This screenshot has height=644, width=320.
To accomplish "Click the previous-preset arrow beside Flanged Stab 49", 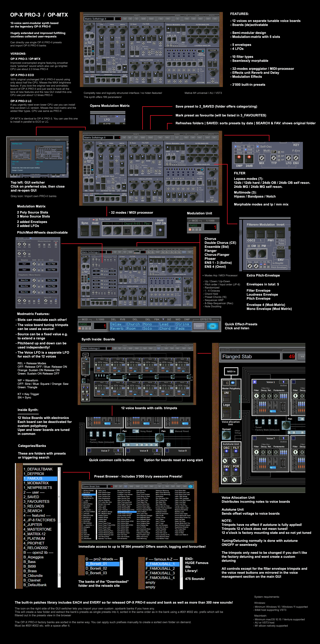I will coord(302,356).
